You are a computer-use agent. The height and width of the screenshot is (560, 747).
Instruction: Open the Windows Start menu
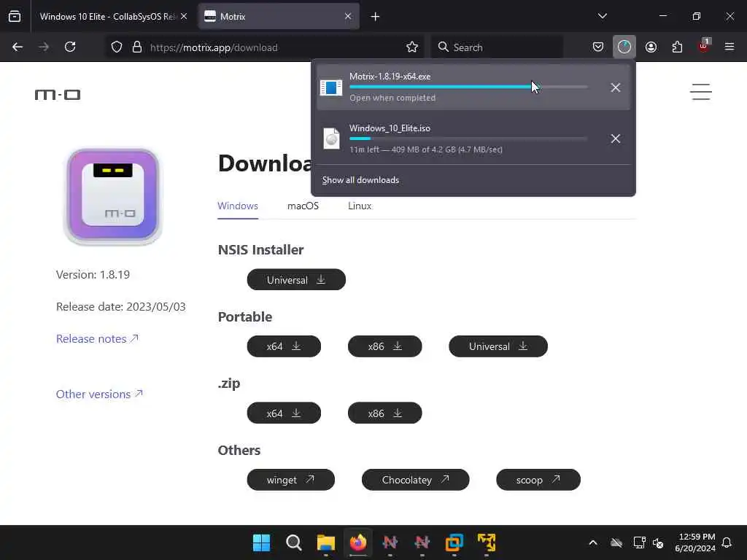(262, 542)
